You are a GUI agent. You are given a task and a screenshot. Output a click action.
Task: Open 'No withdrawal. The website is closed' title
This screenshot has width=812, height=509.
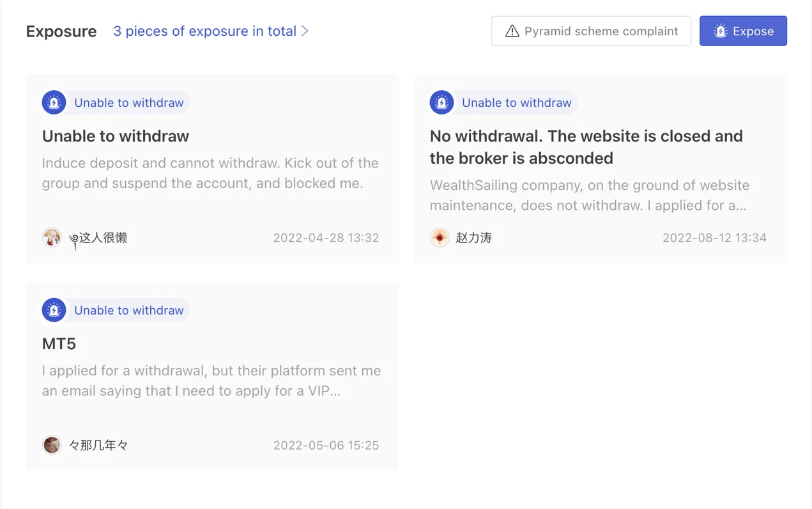click(586, 147)
